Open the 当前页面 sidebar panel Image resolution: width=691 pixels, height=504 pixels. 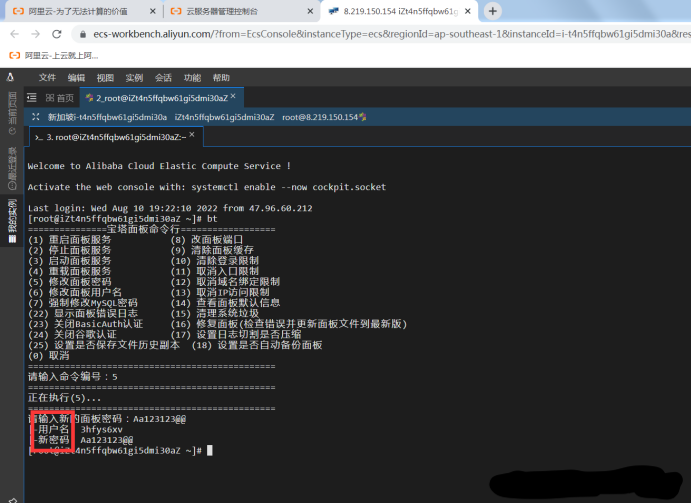(12, 113)
